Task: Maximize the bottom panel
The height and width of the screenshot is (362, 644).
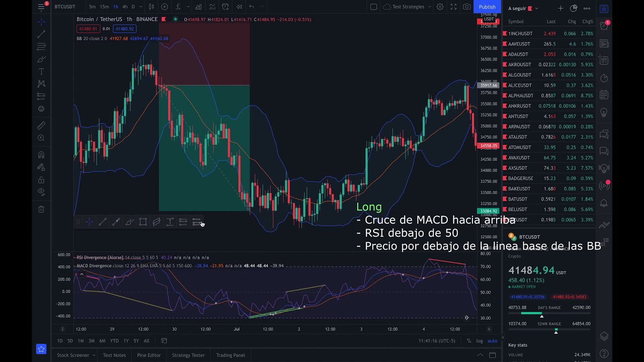Action: coord(493,355)
